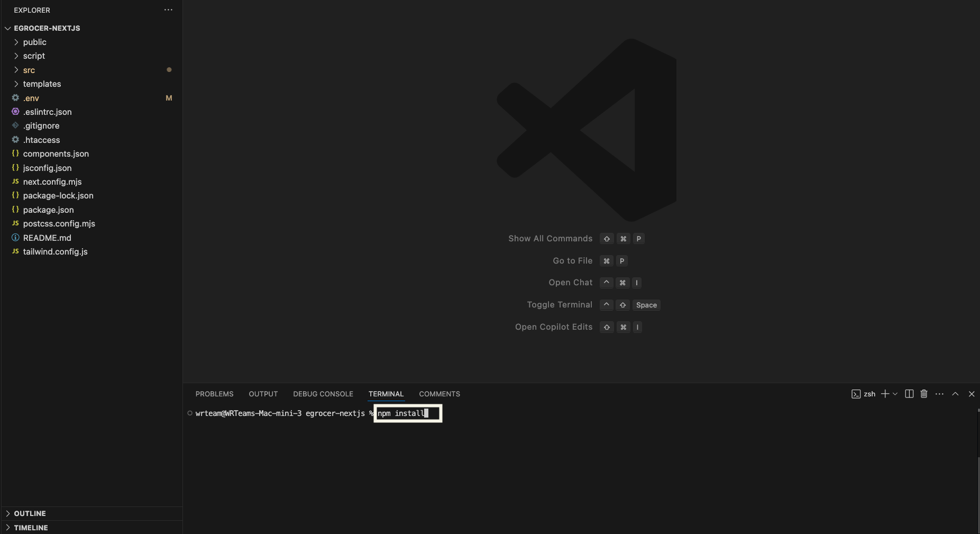980x534 pixels.
Task: Switch to the DEBUG CONSOLE tab
Action: pos(323,394)
